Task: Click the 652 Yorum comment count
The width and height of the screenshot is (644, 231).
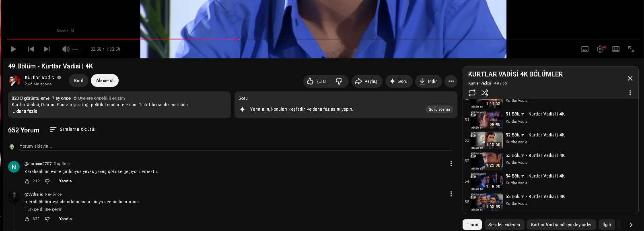Action: point(24,130)
